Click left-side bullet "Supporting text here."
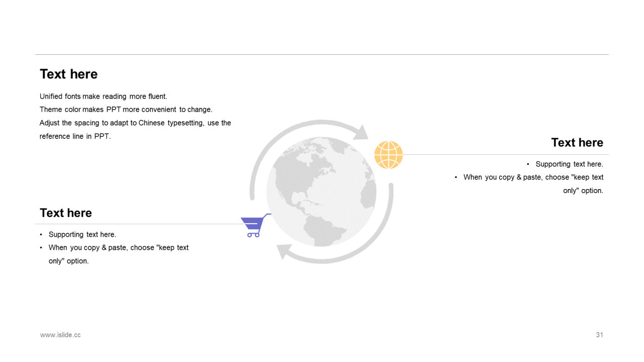644x362 pixels. pos(82,235)
